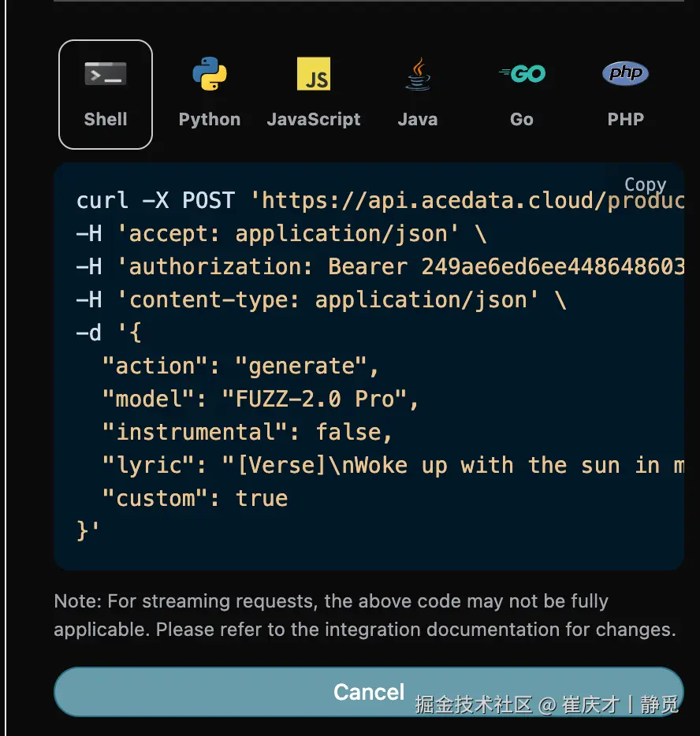The height and width of the screenshot is (736, 700).
Task: Choose the Go gopher logo icon
Action: point(522,74)
